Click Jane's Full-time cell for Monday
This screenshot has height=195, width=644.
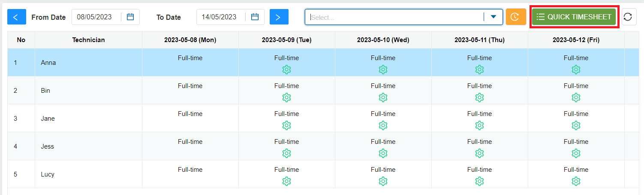tap(190, 119)
